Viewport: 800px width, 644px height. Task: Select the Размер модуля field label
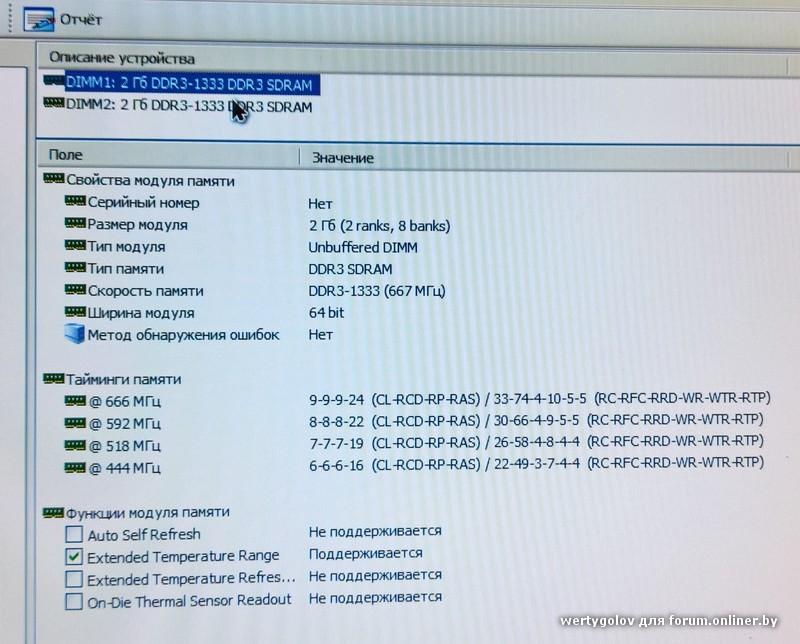(x=138, y=225)
